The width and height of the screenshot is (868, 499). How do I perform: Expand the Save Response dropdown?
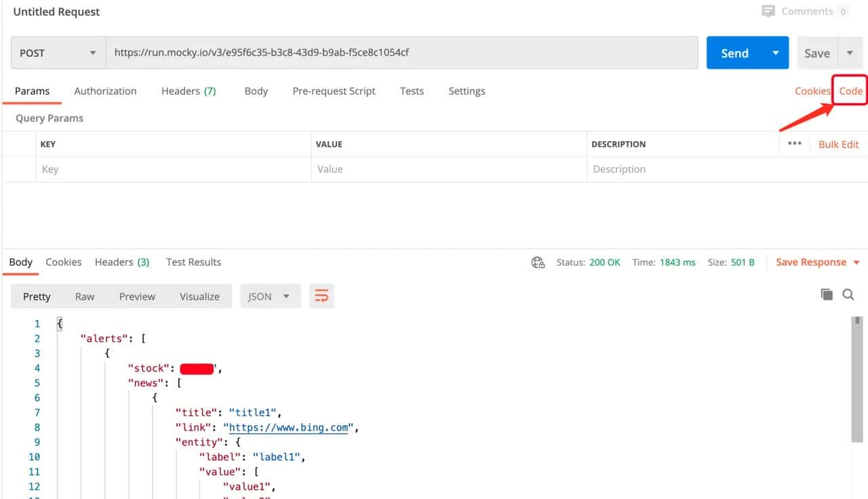856,262
